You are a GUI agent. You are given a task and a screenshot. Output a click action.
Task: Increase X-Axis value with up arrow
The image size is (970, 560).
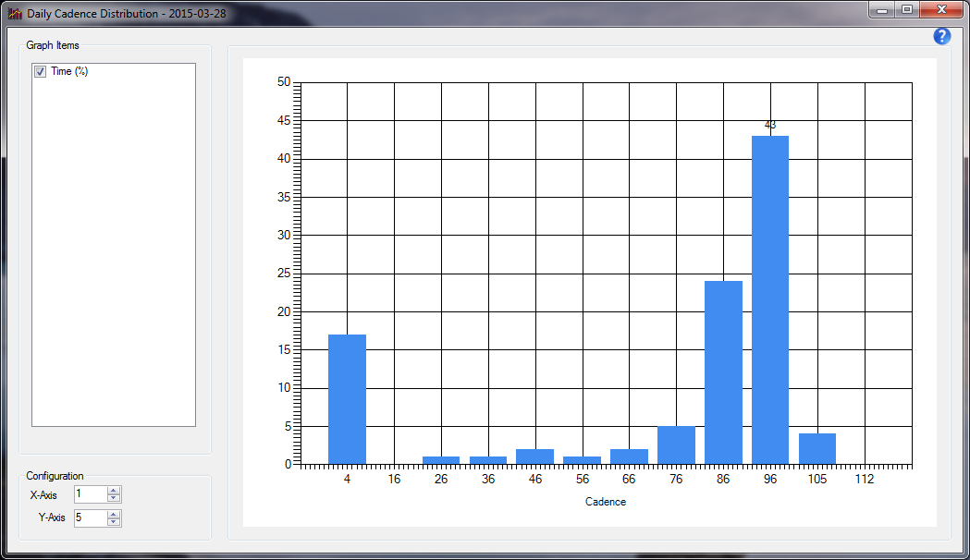(x=114, y=491)
